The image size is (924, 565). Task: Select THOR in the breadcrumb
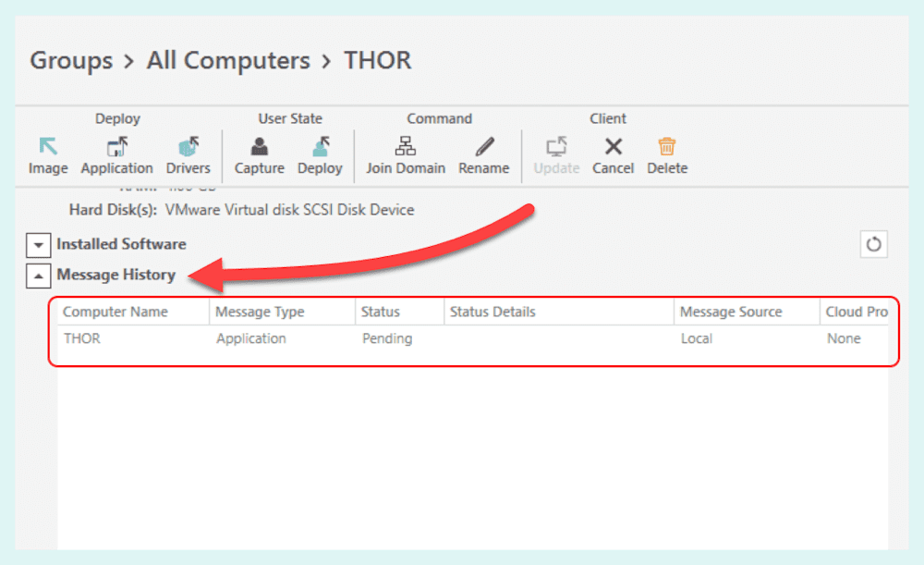click(378, 61)
